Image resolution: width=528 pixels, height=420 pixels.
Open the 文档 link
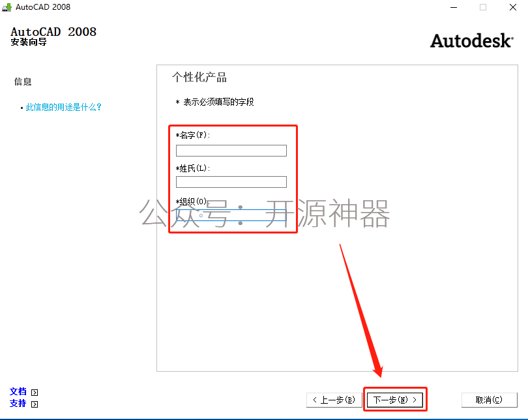(x=18, y=391)
